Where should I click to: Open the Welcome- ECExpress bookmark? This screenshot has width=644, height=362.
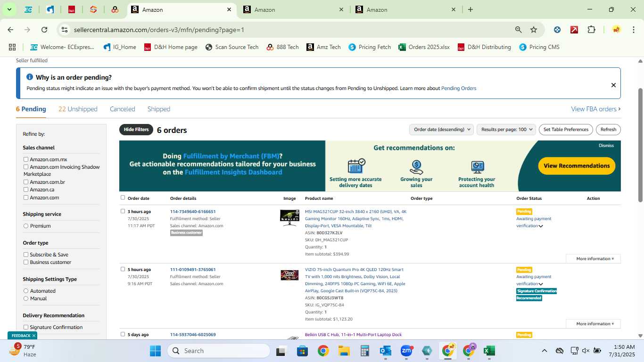(x=62, y=47)
